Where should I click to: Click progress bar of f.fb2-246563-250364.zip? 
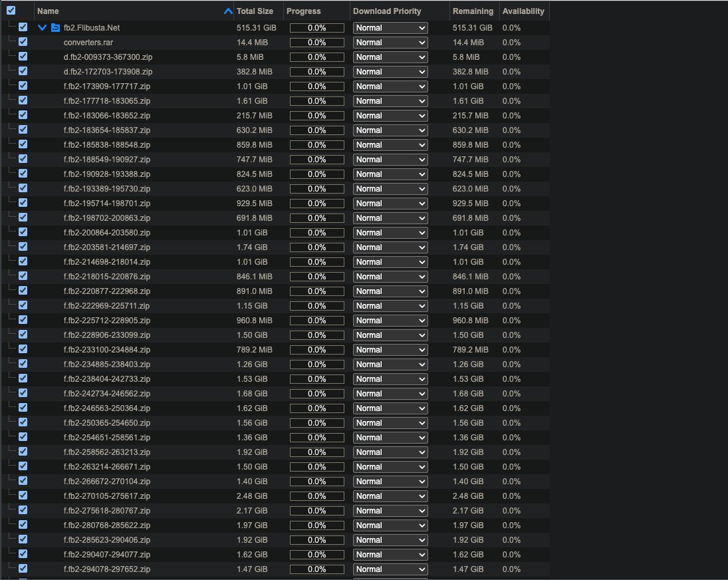point(317,408)
